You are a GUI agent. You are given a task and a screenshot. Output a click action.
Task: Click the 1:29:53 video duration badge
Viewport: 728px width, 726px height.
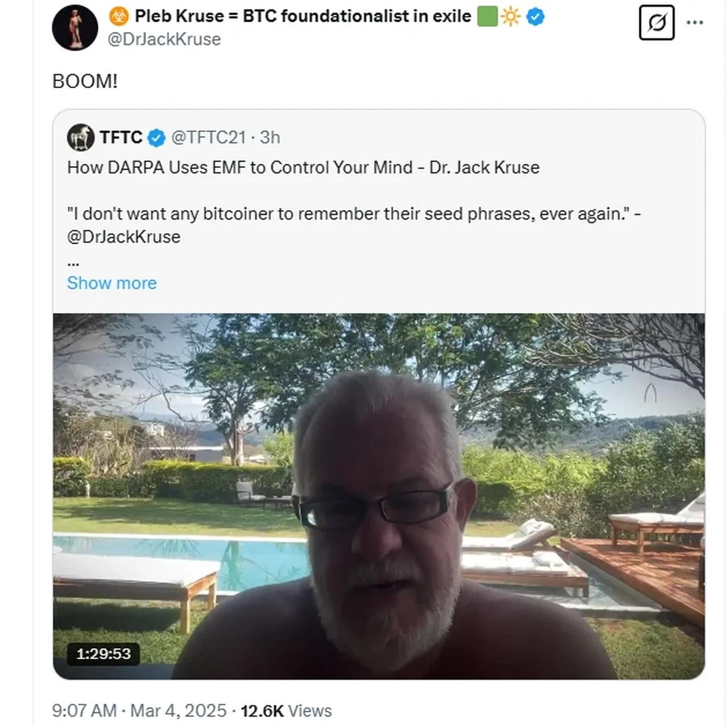point(104,654)
